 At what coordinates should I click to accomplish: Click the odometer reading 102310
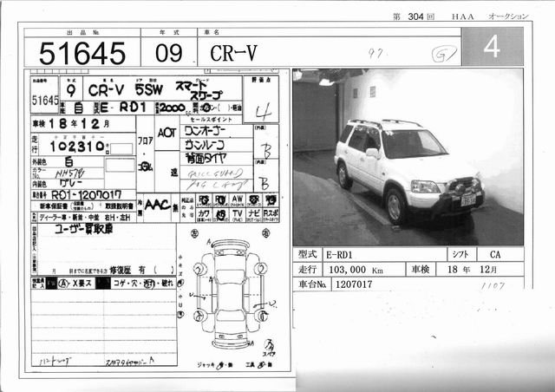pos(77,147)
